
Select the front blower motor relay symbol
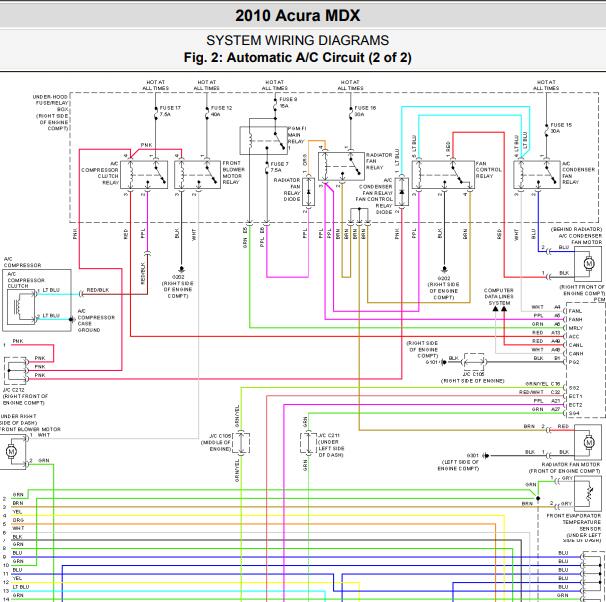tap(197, 175)
